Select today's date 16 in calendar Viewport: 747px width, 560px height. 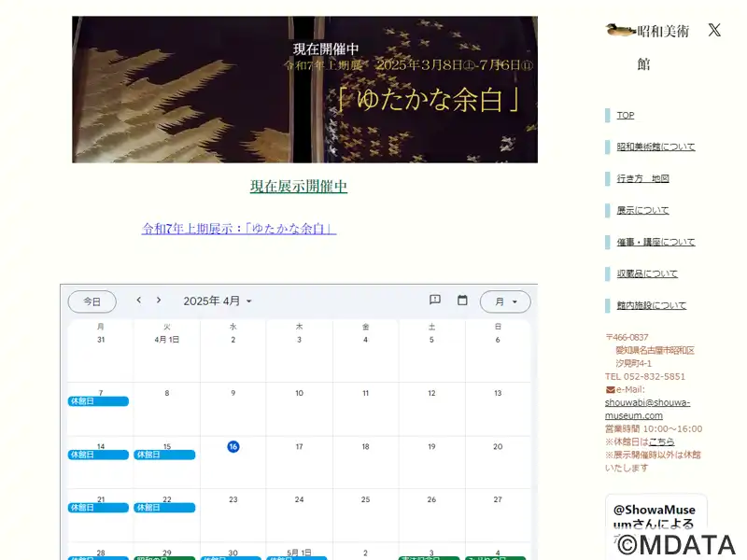pos(233,447)
